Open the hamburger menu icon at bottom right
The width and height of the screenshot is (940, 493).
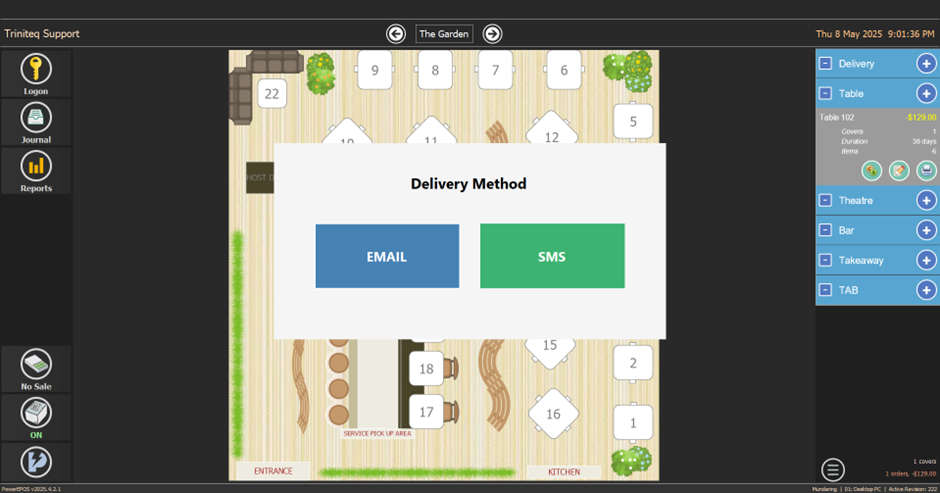pos(833,470)
